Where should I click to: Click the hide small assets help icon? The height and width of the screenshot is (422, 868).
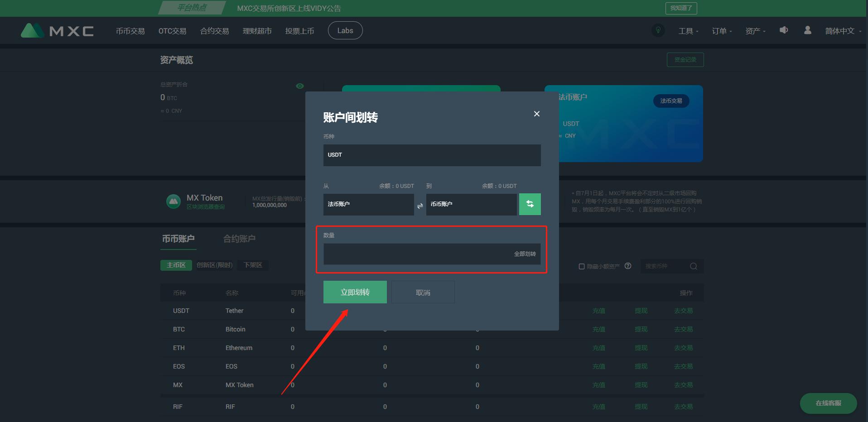tap(628, 266)
